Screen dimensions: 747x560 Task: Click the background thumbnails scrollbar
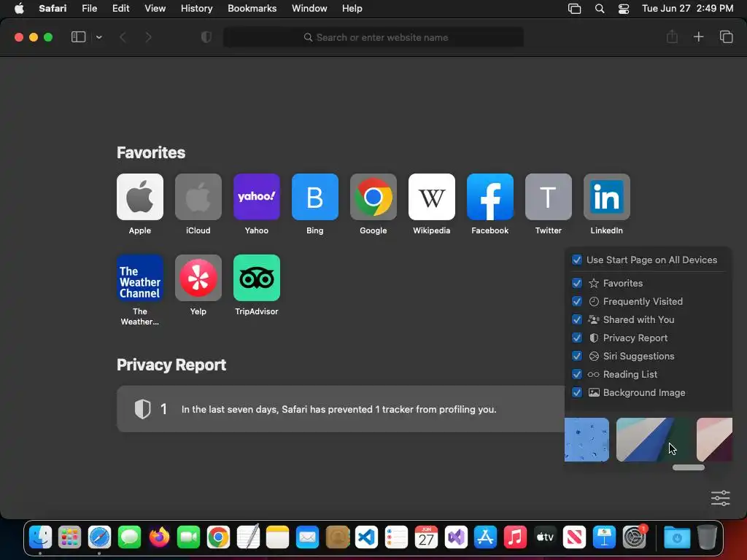pyautogui.click(x=689, y=467)
